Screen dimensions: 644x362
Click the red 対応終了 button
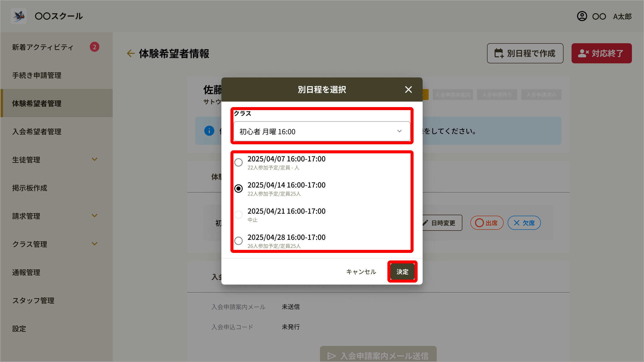(x=601, y=53)
